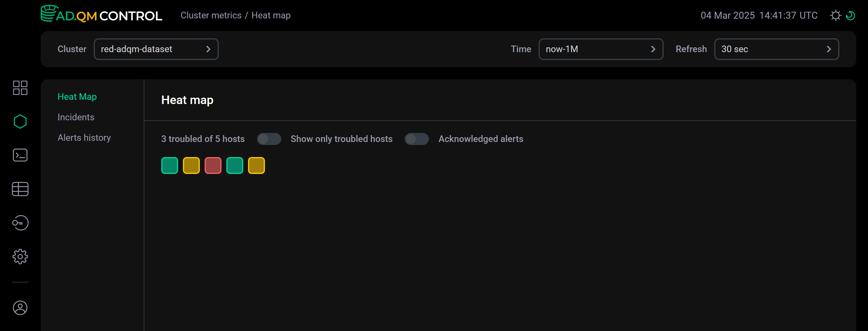
Task: Open the Cluster selector showing red-adqm-dataset
Action: [x=156, y=49]
